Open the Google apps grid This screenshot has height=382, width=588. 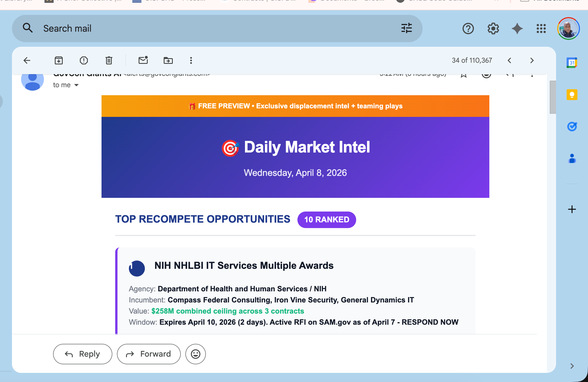coord(541,29)
